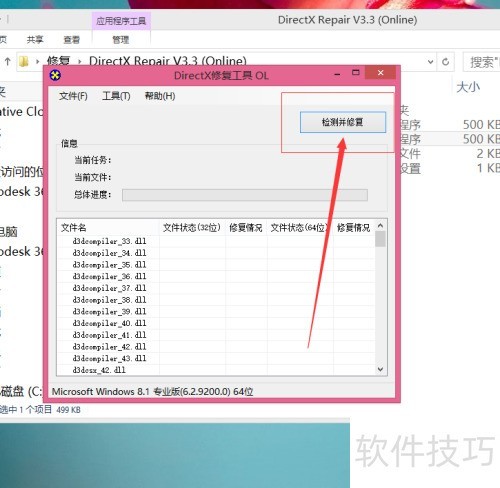Select d3dcompiler_36.dll row
The width and height of the screenshot is (500, 488).
216,276
